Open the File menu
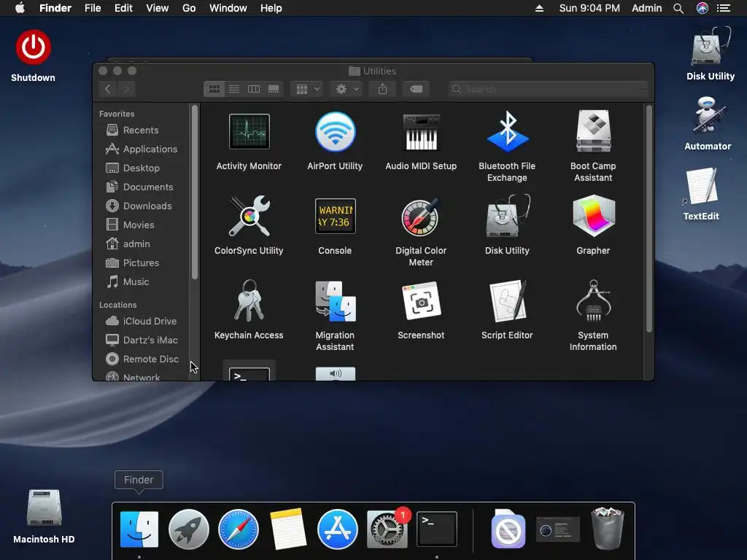 pyautogui.click(x=93, y=8)
